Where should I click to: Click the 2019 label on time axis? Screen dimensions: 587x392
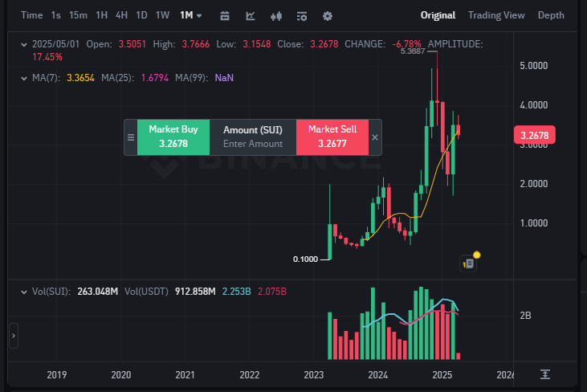coord(57,375)
